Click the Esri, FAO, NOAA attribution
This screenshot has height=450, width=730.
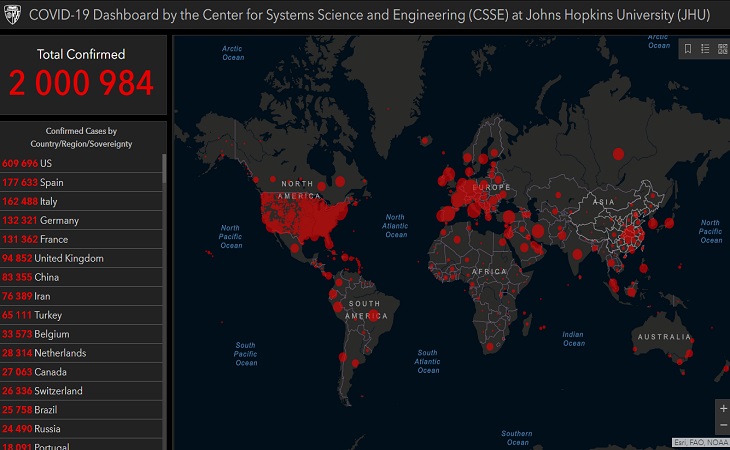pos(700,441)
